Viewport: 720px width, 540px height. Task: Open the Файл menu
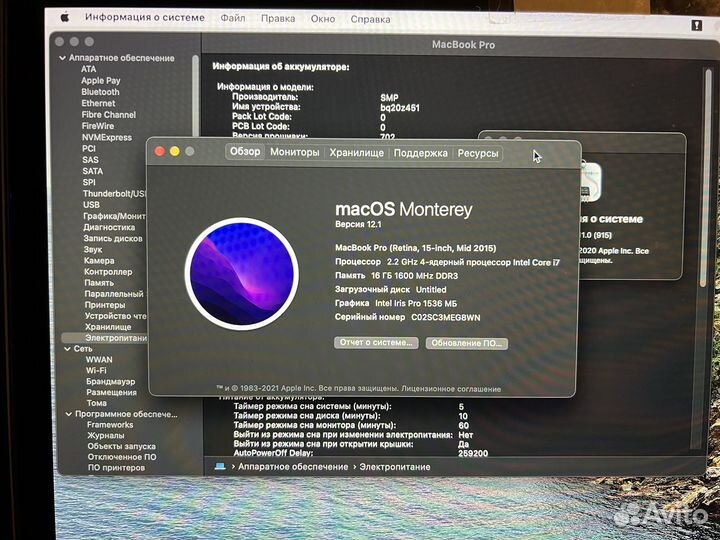pos(233,18)
